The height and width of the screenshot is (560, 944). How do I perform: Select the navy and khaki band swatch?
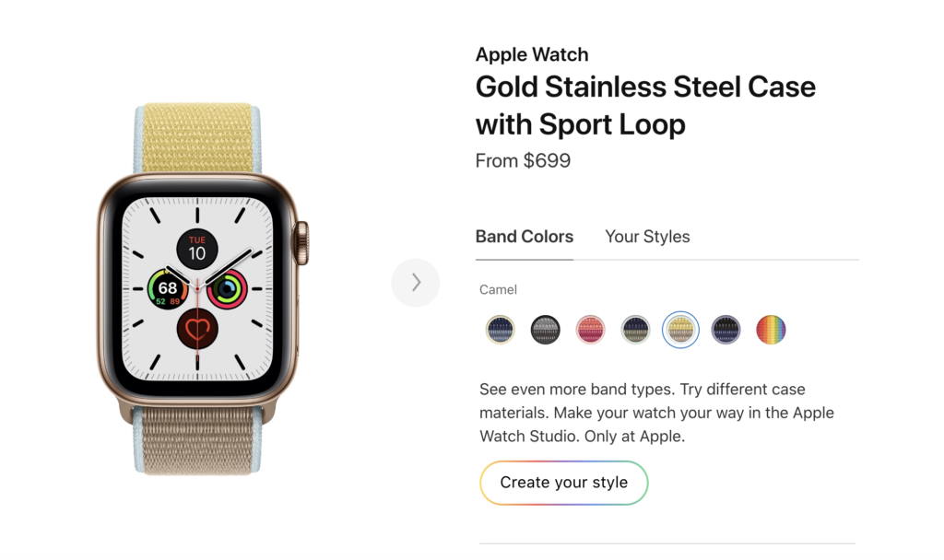[635, 329]
